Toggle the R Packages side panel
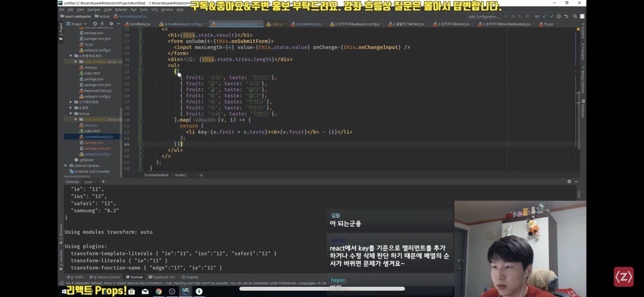The image size is (644, 297). pyautogui.click(x=583, y=51)
